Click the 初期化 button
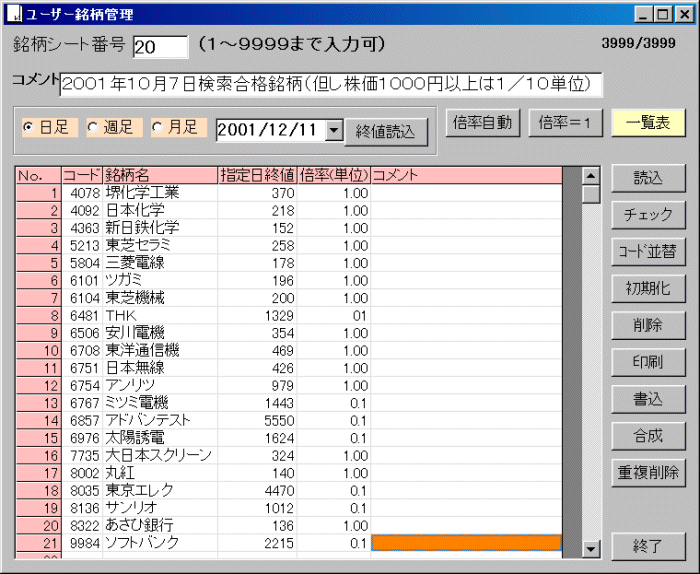The height and width of the screenshot is (574, 700). [648, 289]
